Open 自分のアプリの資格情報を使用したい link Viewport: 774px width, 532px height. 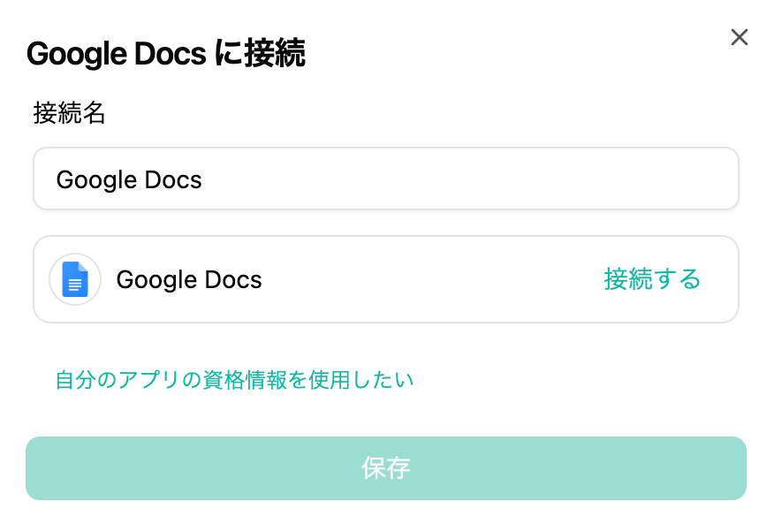point(234,380)
